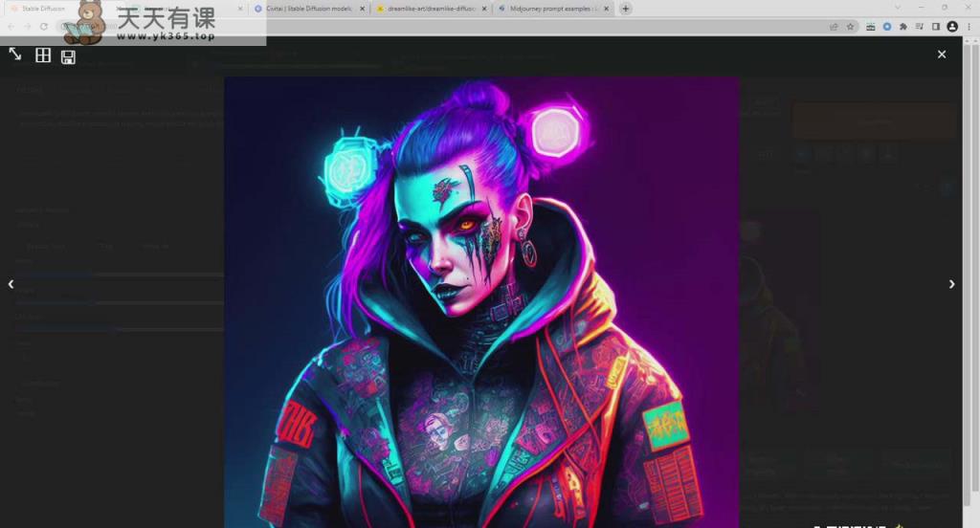The width and height of the screenshot is (980, 528).
Task: Bookmark this page with the star icon
Action: 850,26
